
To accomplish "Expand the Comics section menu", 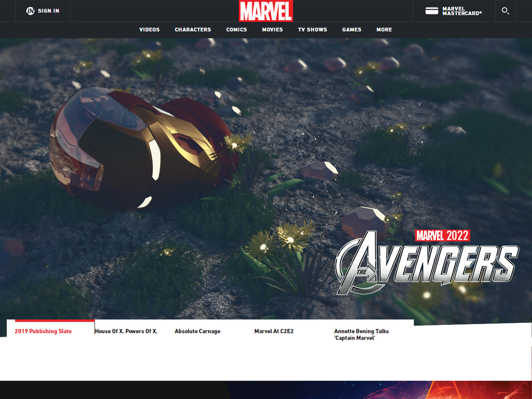I will point(236,30).
